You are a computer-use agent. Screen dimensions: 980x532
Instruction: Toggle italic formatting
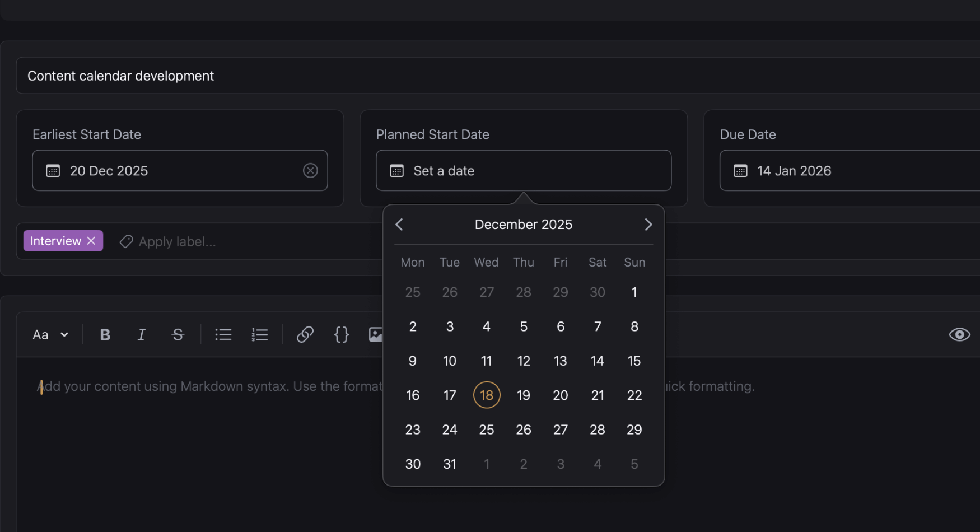point(141,334)
